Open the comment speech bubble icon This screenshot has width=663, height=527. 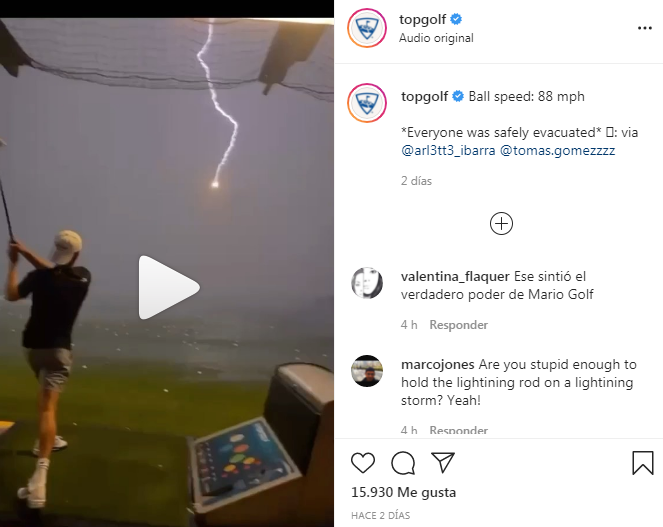pos(403,463)
